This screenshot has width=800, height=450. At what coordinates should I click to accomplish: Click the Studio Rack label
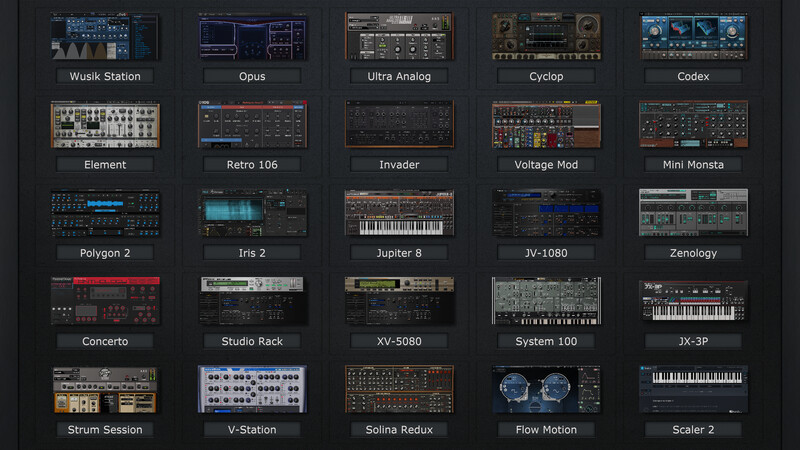(x=252, y=341)
